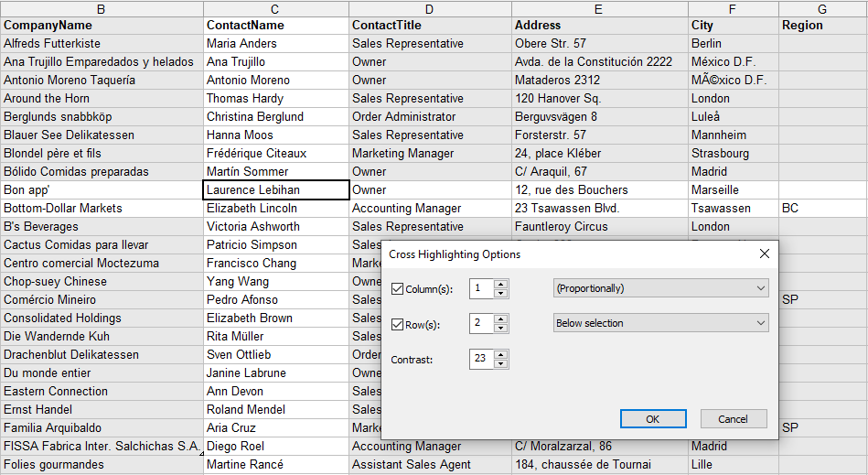Decrease the Row(s) count with down arrow
Image resolution: width=868 pixels, height=475 pixels.
(501, 329)
